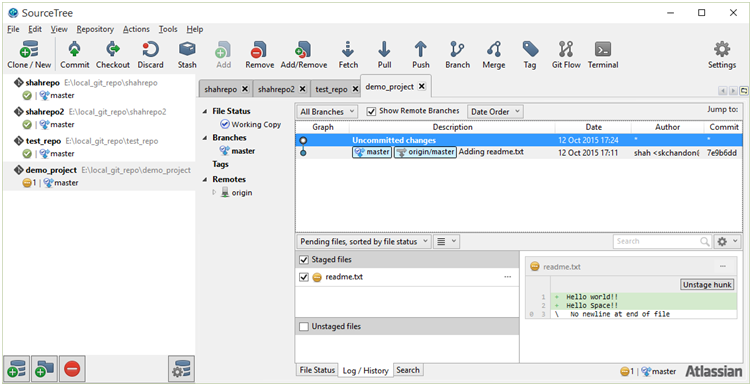Open Git Flow from toolbar
The image size is (752, 386).
[x=566, y=55]
